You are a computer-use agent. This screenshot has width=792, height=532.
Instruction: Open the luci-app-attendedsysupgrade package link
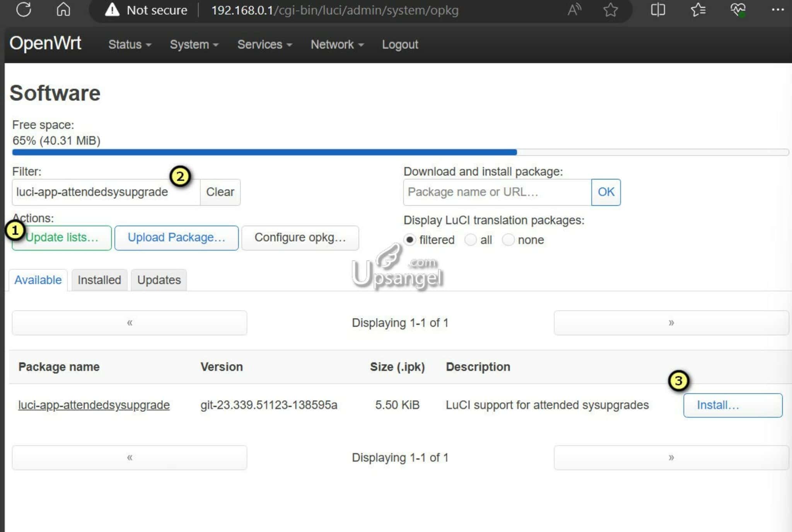tap(94, 405)
